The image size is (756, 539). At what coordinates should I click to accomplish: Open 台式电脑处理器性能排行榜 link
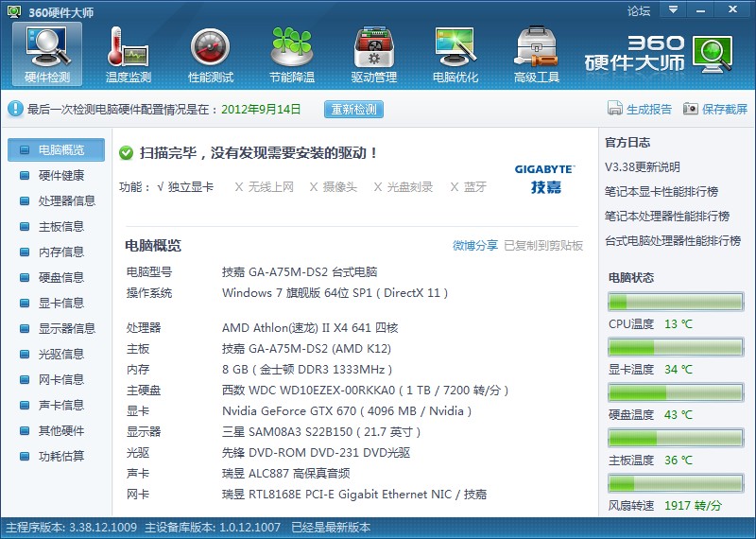point(673,241)
